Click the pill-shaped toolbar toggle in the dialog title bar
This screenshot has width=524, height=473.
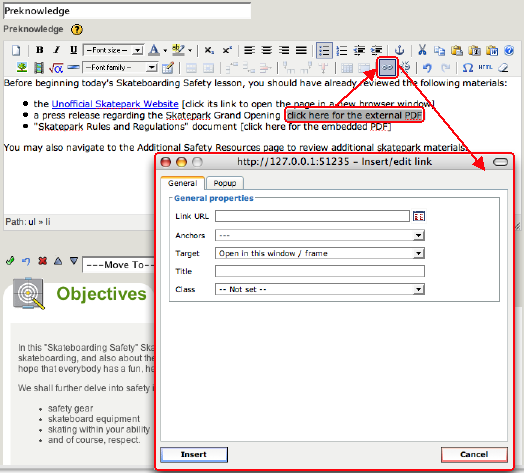pos(500,162)
